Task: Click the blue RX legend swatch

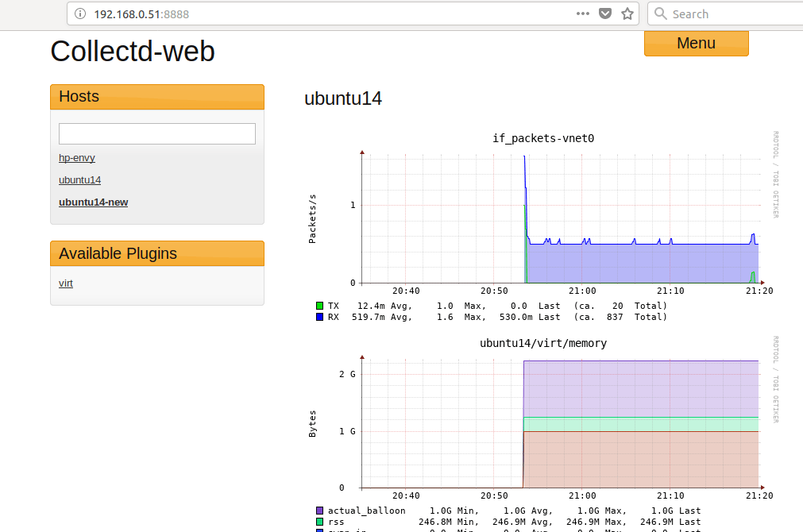Action: [x=319, y=317]
